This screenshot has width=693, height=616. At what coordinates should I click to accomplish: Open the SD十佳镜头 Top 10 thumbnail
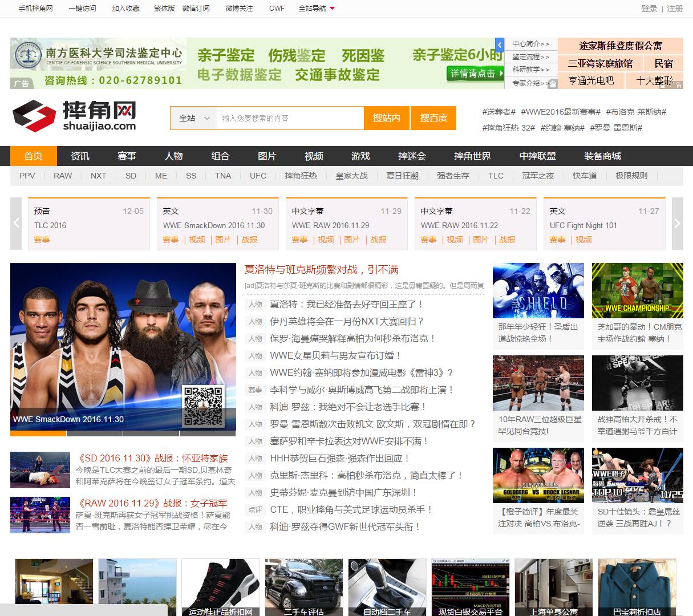637,475
